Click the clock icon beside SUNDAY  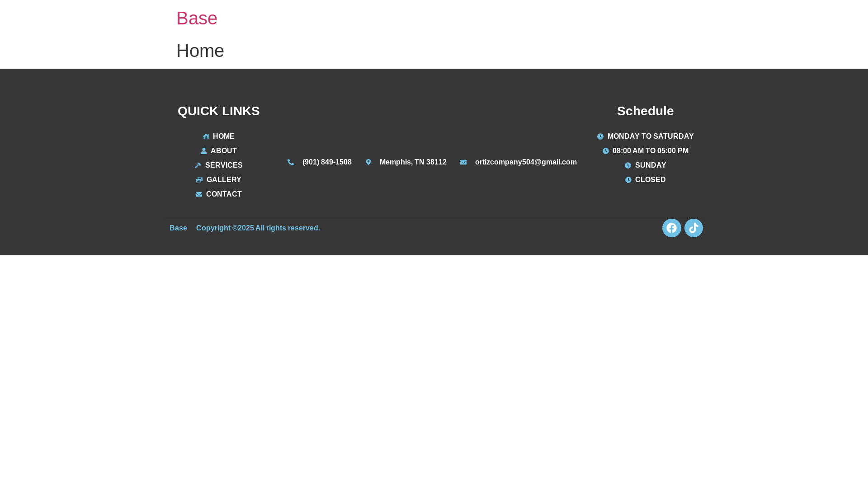pyautogui.click(x=628, y=165)
